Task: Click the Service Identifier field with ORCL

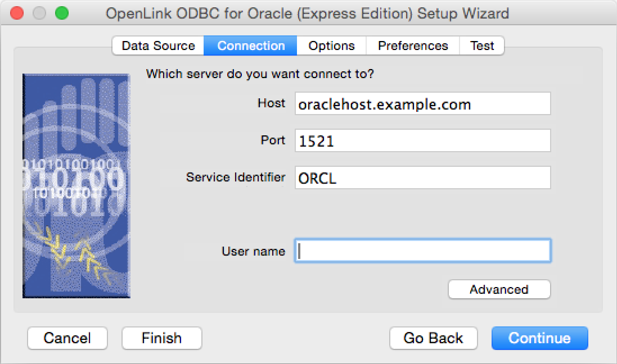Action: 422,178
